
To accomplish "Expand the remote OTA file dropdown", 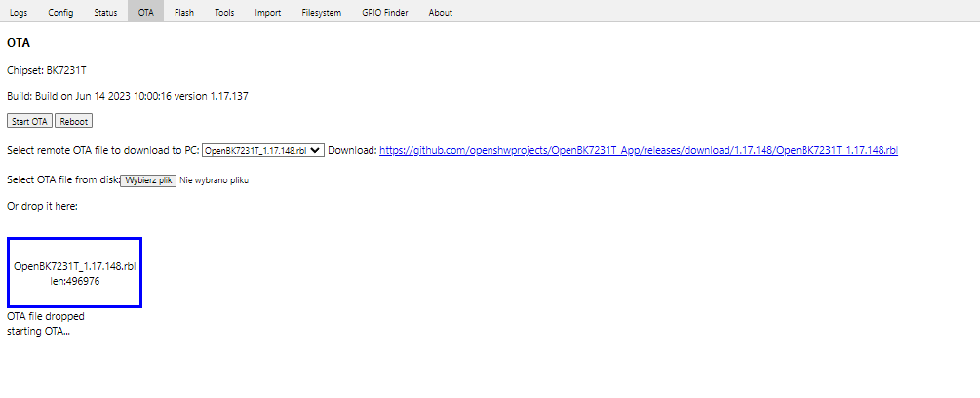I will [x=263, y=150].
